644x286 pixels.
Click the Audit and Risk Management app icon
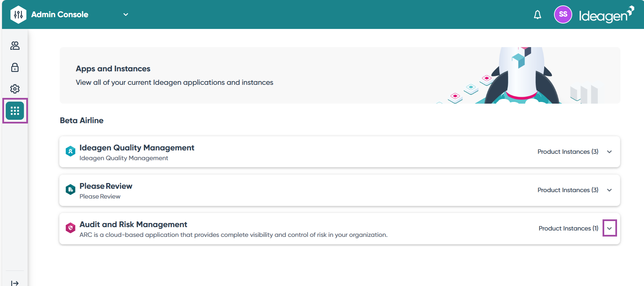click(x=70, y=228)
